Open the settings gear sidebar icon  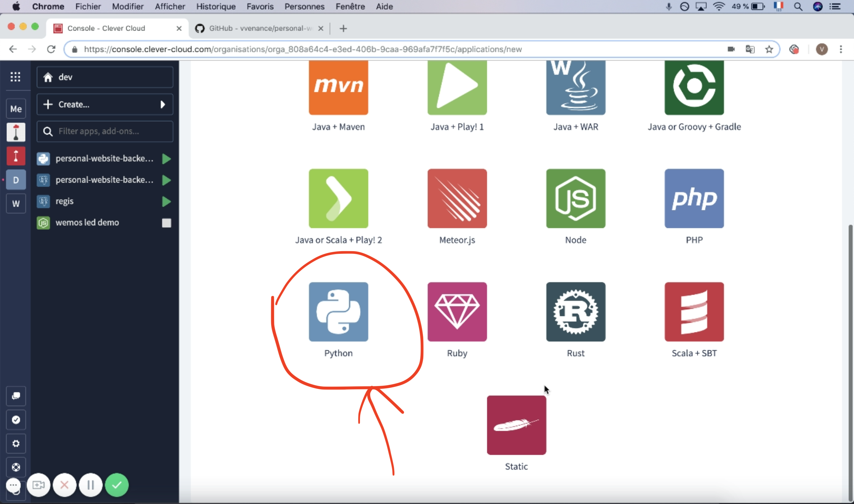[16, 444]
